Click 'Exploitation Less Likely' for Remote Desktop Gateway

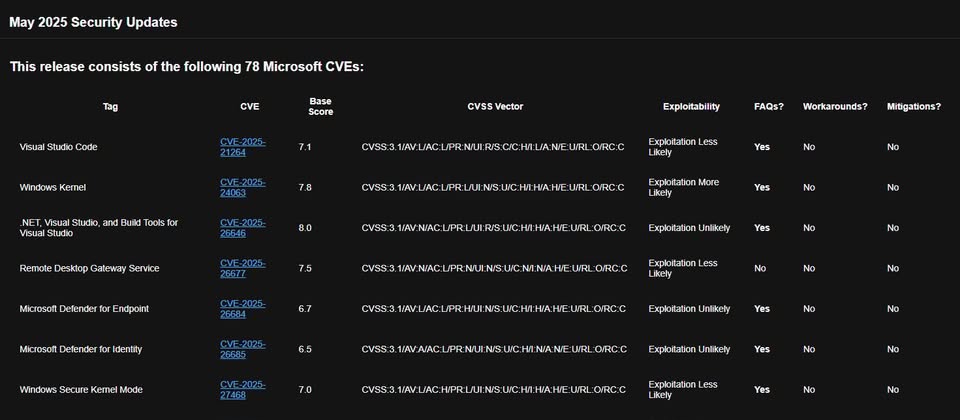click(683, 268)
